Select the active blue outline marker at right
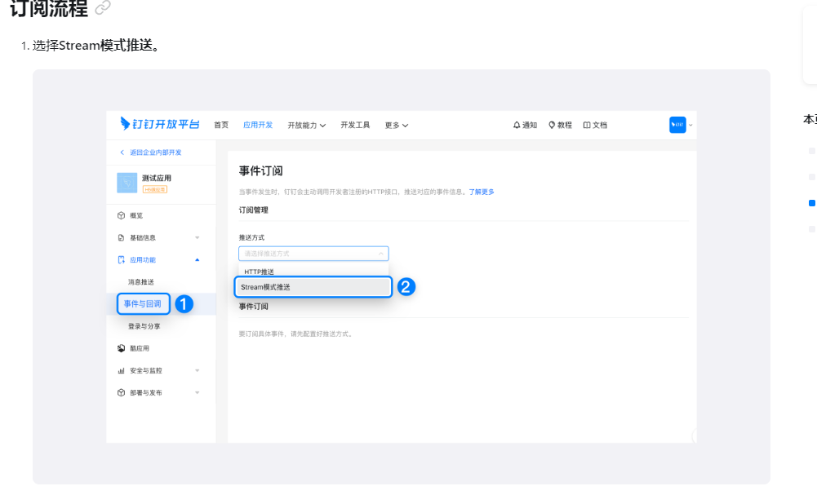The image size is (817, 504). click(x=812, y=203)
